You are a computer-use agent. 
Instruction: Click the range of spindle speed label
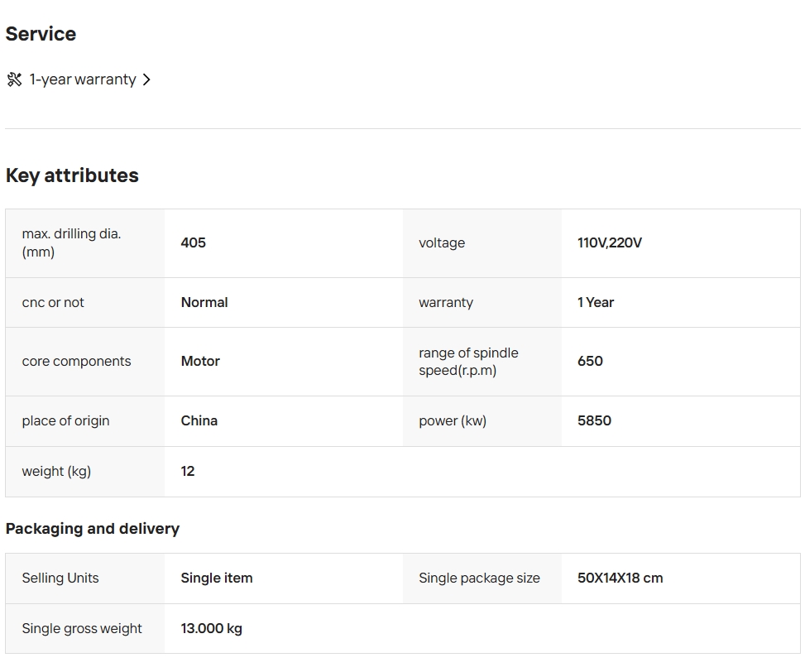click(468, 362)
